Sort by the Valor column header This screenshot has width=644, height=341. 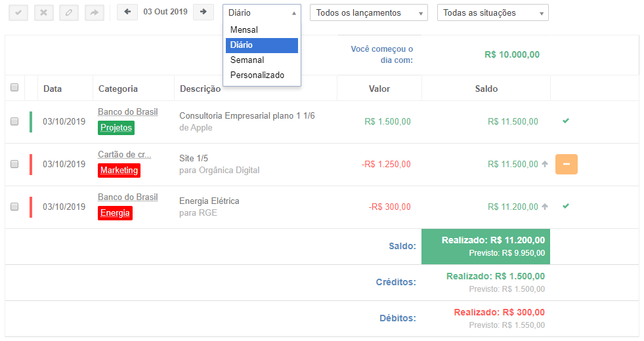pos(379,89)
